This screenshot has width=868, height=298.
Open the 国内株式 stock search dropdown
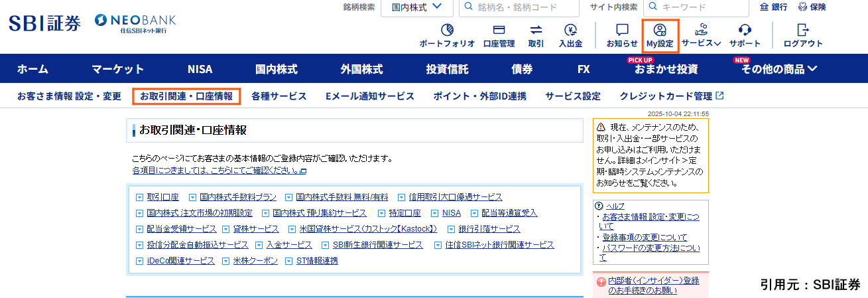tap(416, 7)
